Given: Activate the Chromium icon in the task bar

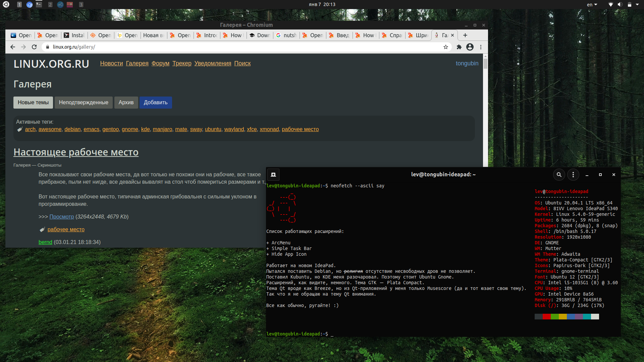Looking at the screenshot, I should (x=30, y=5).
